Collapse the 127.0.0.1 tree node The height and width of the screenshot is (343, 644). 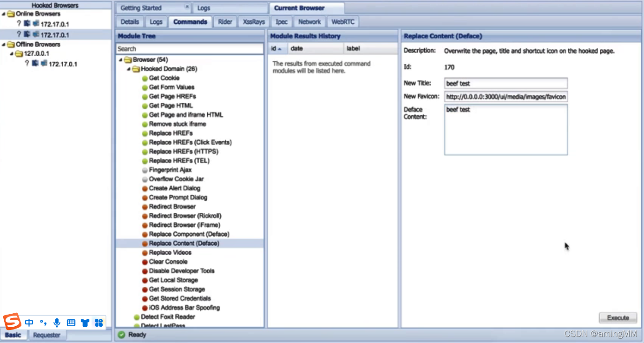12,54
